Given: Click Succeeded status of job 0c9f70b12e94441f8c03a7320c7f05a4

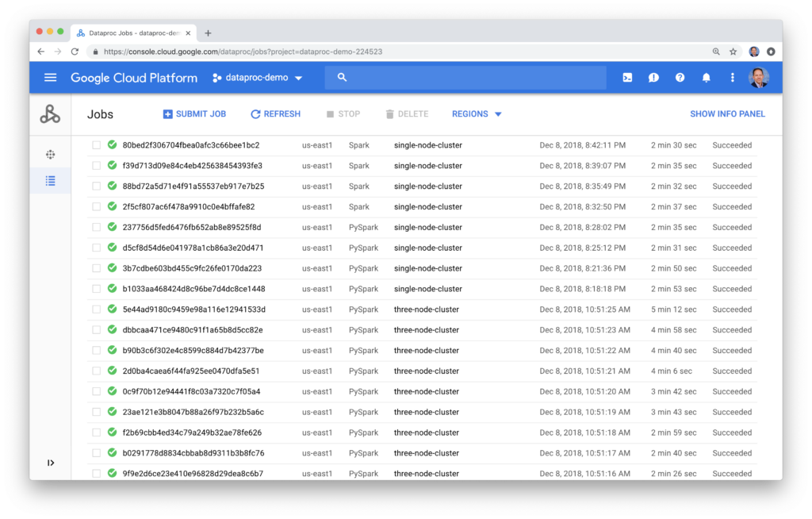Looking at the screenshot, I should click(x=732, y=391).
